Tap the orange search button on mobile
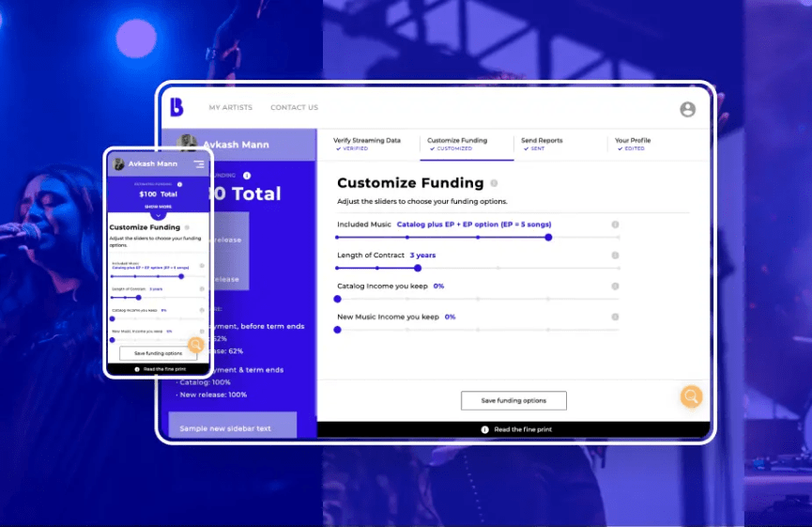 [195, 345]
